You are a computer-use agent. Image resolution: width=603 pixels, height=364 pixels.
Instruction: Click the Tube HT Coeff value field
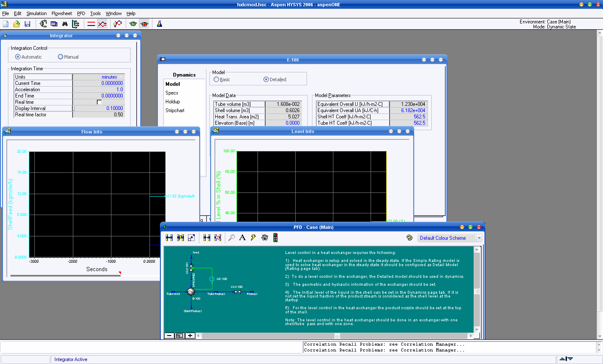[x=408, y=123]
